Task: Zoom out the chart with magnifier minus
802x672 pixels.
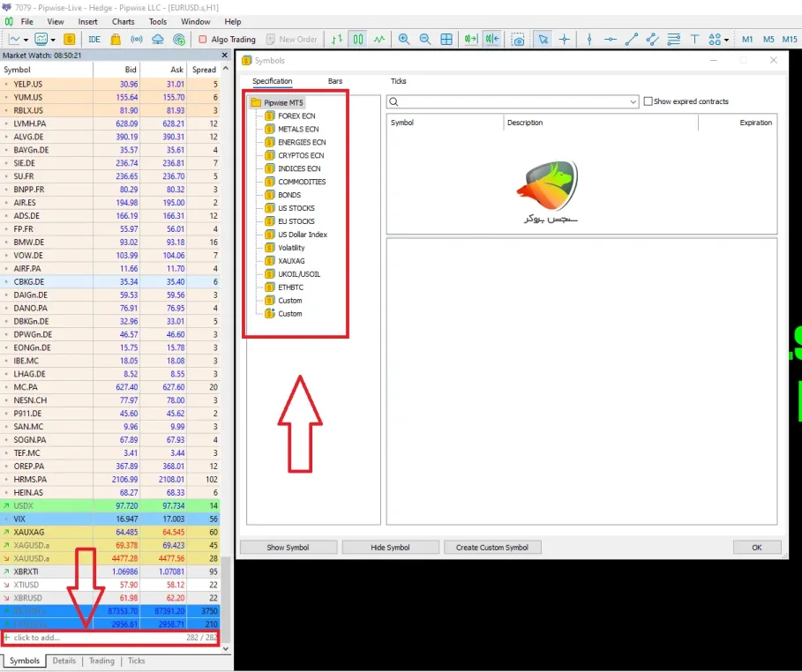Action: pos(425,40)
